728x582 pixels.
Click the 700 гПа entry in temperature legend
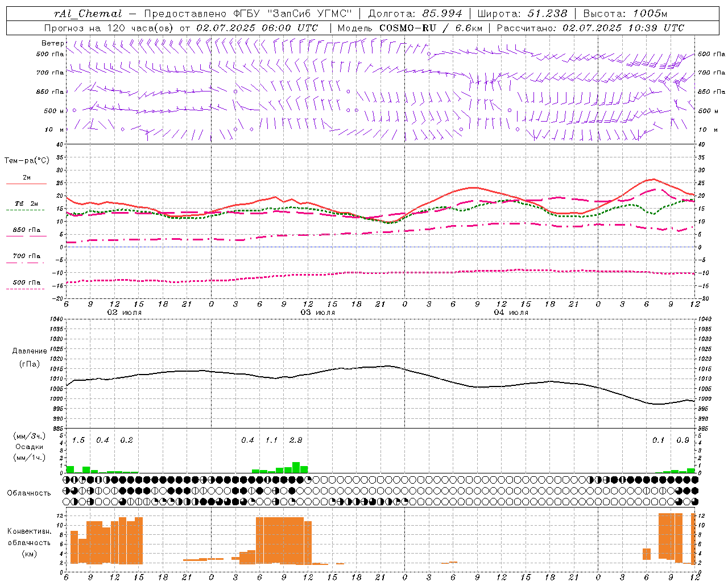click(x=27, y=256)
